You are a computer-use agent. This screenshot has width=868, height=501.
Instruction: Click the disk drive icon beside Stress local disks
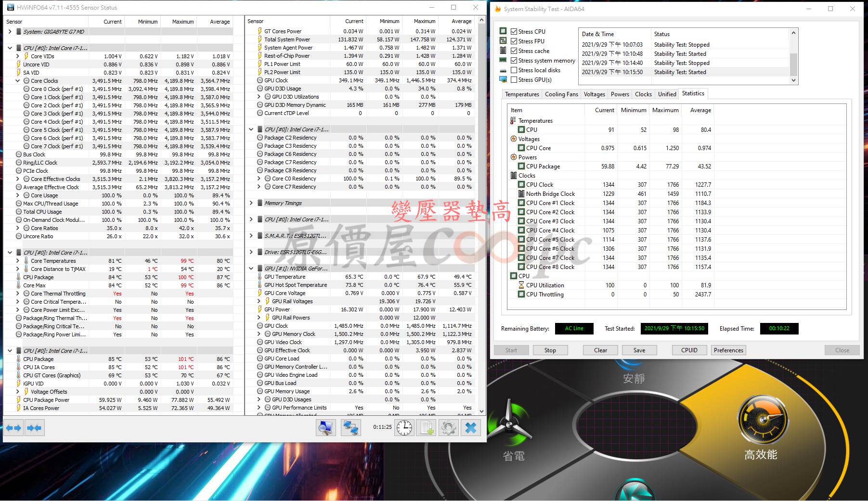pyautogui.click(x=503, y=70)
